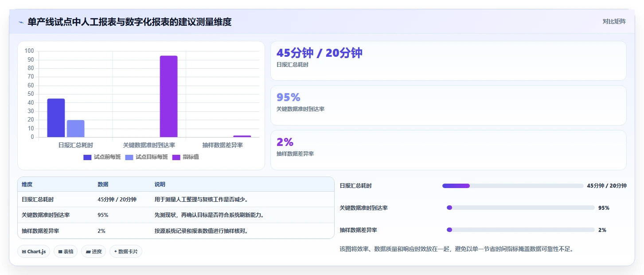
Task: Click the 表格 tag chip
Action: pyautogui.click(x=66, y=251)
